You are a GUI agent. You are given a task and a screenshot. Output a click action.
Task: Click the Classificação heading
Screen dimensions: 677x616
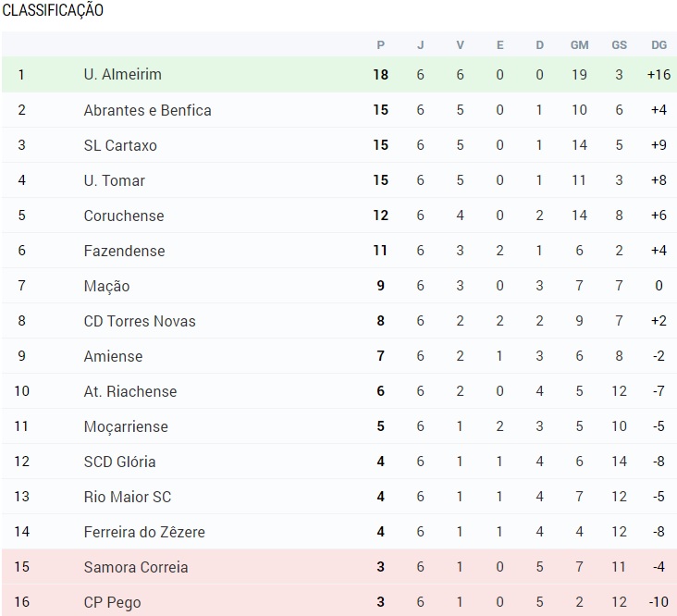pos(53,10)
